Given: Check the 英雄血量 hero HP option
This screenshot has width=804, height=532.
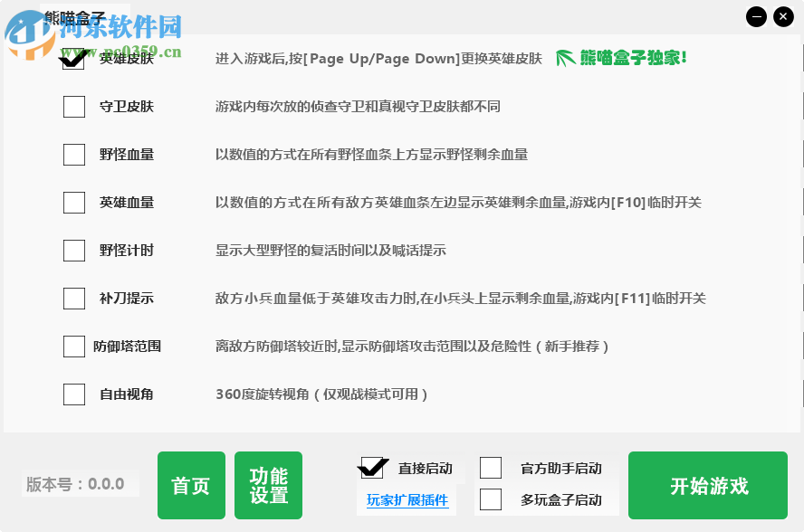Looking at the screenshot, I should 73,203.
